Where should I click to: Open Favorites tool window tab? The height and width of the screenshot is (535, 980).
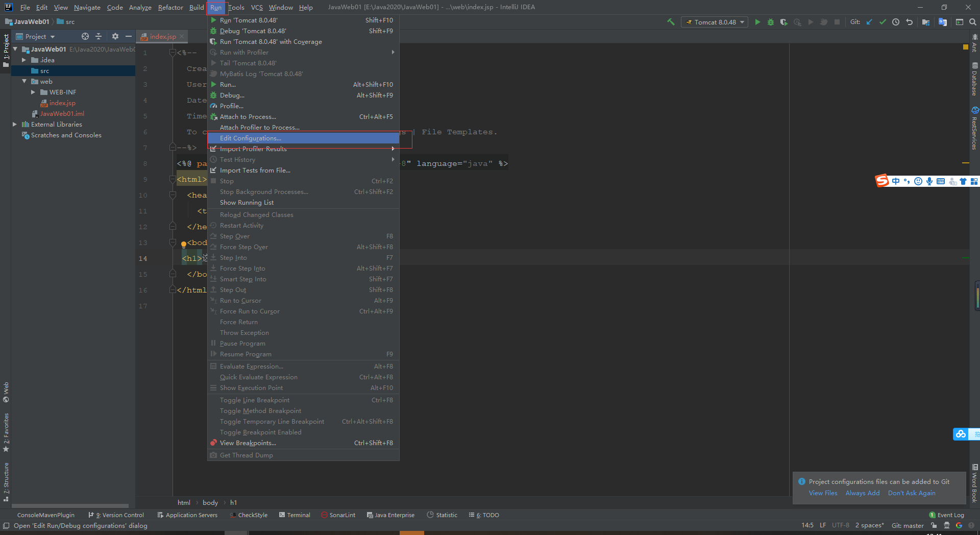click(6, 433)
